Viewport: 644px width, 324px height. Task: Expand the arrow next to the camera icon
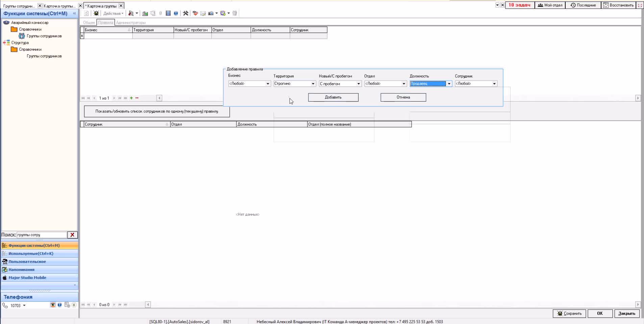[x=217, y=13]
